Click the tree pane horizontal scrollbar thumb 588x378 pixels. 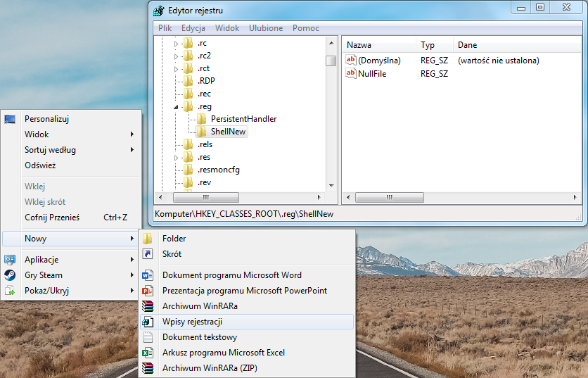coord(206,197)
